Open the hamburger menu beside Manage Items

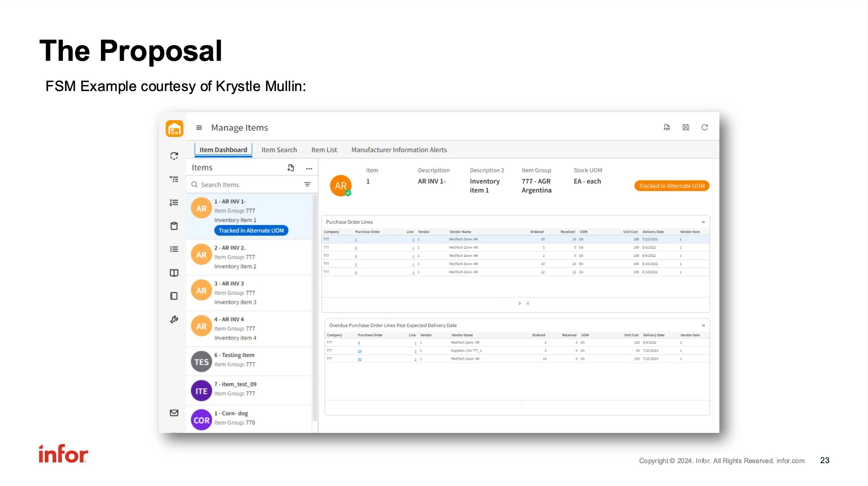pyautogui.click(x=199, y=128)
